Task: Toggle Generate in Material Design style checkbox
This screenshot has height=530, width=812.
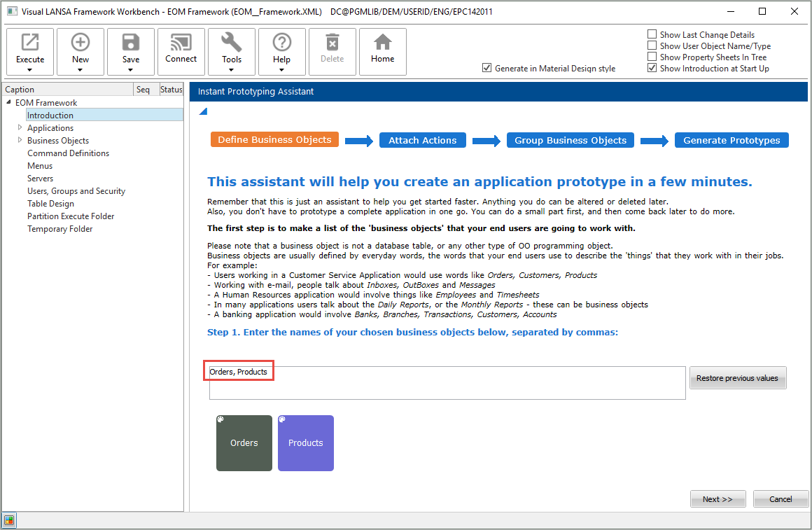Action: coord(486,68)
